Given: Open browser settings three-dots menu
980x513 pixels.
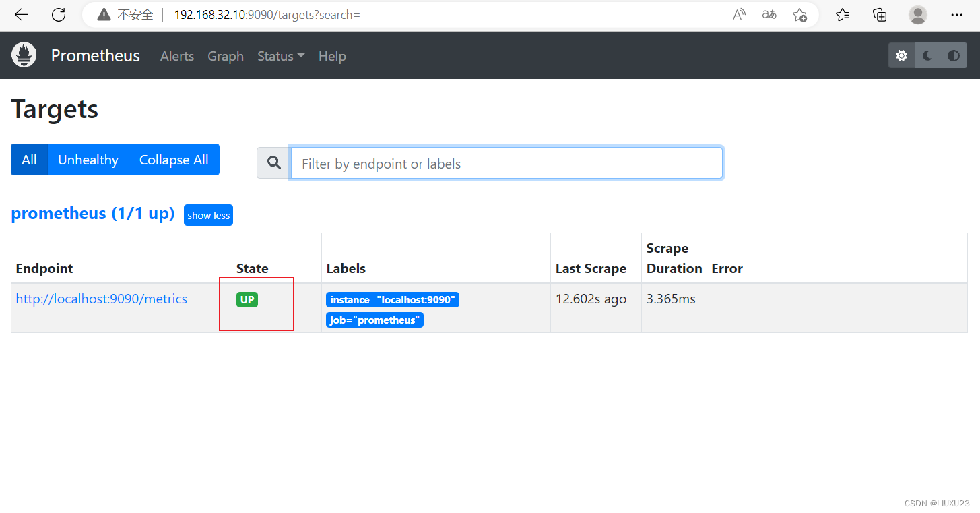Looking at the screenshot, I should (x=956, y=14).
